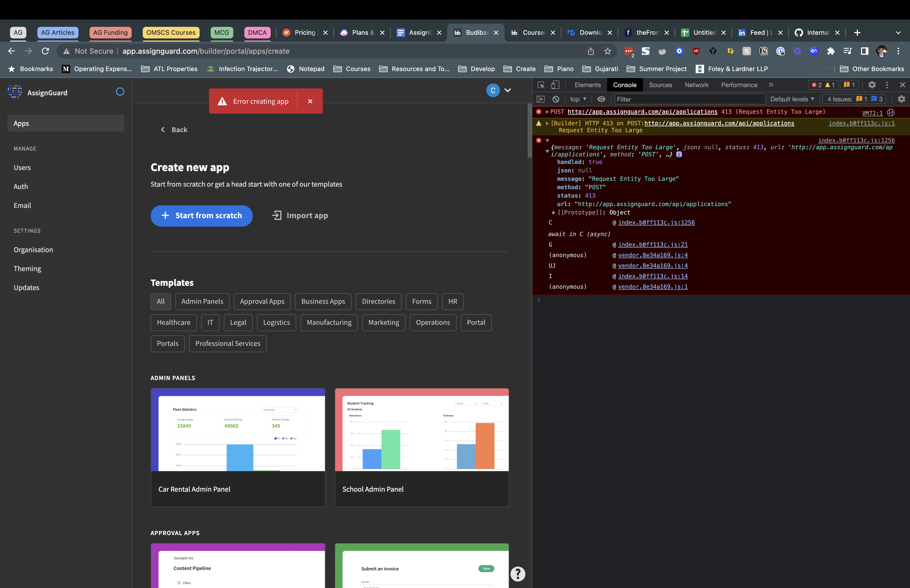Filter templates by Healthcare category
Image resolution: width=910 pixels, height=588 pixels.
click(x=173, y=323)
